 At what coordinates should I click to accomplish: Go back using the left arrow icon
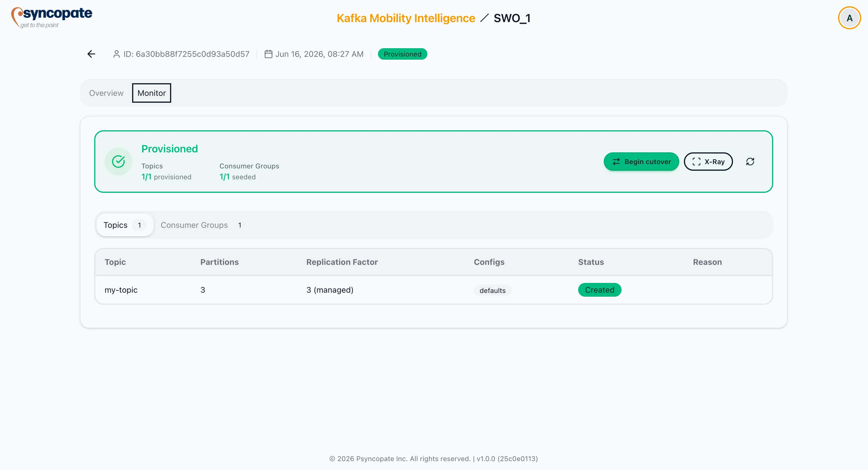(91, 54)
